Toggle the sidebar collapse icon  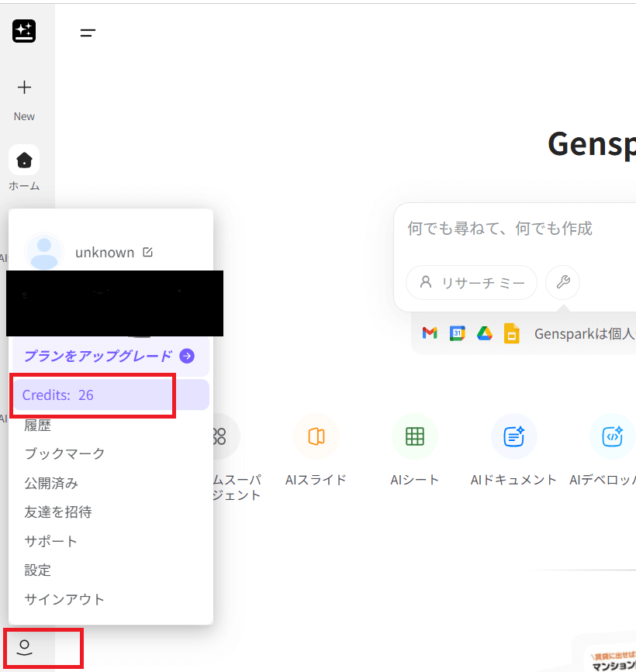[88, 33]
